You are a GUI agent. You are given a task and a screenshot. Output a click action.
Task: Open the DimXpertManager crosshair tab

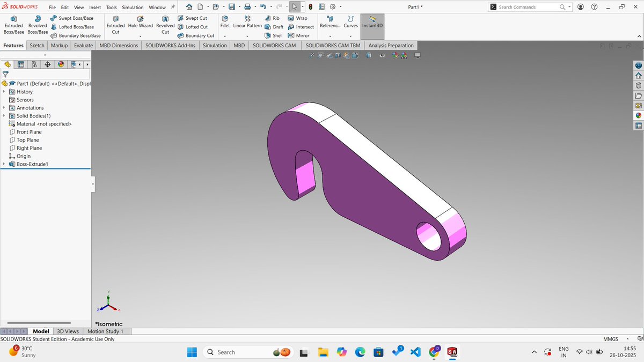(x=48, y=64)
